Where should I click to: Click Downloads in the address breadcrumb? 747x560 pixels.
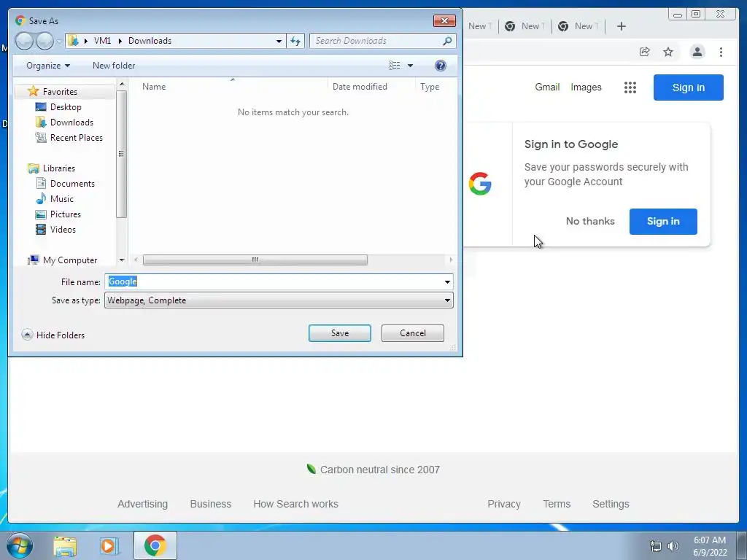150,41
